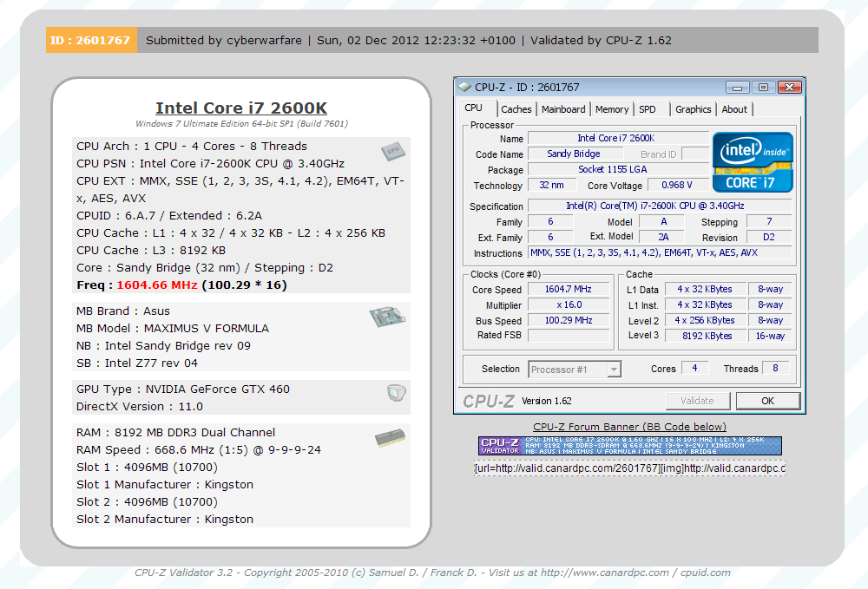The image size is (868, 589).
Task: Click the Revision value D2
Action: pos(769,237)
